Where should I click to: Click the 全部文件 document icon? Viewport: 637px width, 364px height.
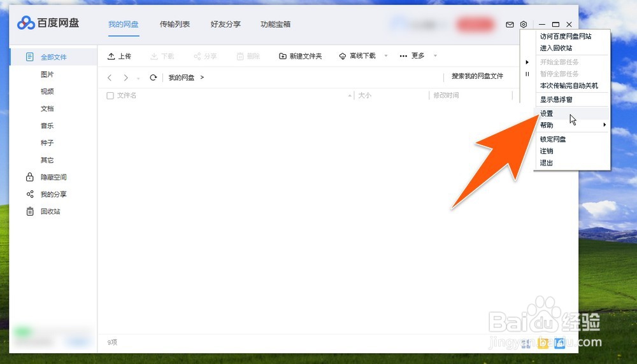30,57
